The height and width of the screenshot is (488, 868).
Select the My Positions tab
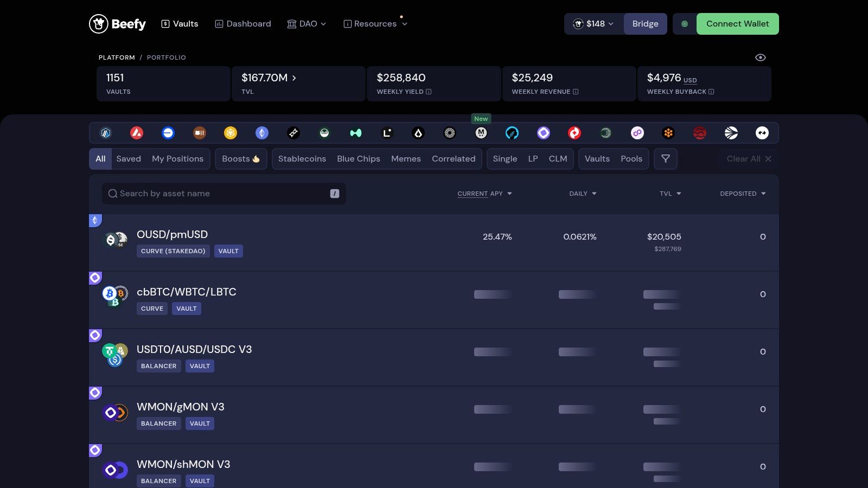tap(177, 159)
